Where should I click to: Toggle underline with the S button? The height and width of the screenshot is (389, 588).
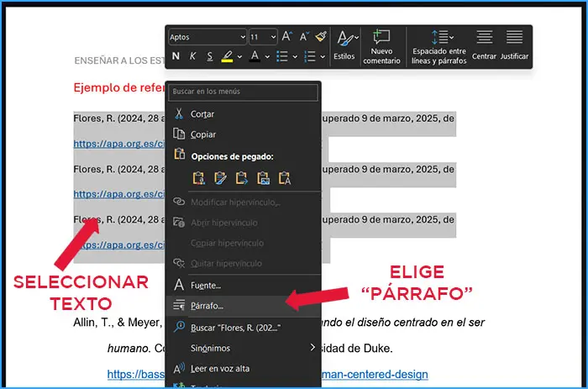click(210, 56)
